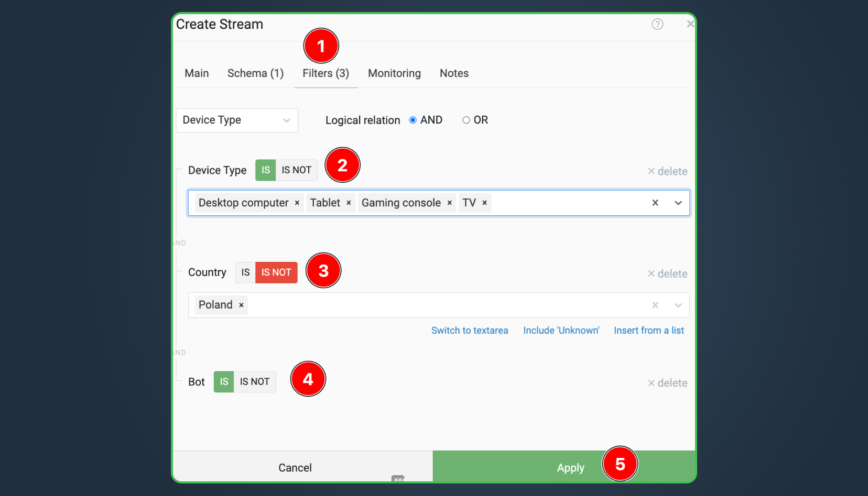Click Switch to textarea link
Image resolution: width=868 pixels, height=496 pixels.
coord(470,330)
